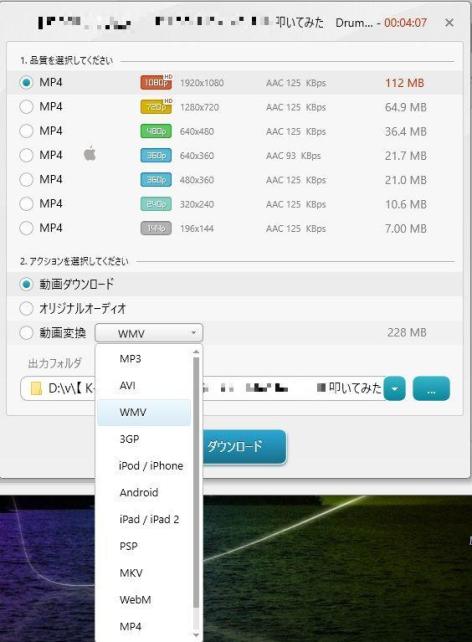Screen dimensions: 472x642
Task: Click the output folder path field
Action: (x=202, y=389)
